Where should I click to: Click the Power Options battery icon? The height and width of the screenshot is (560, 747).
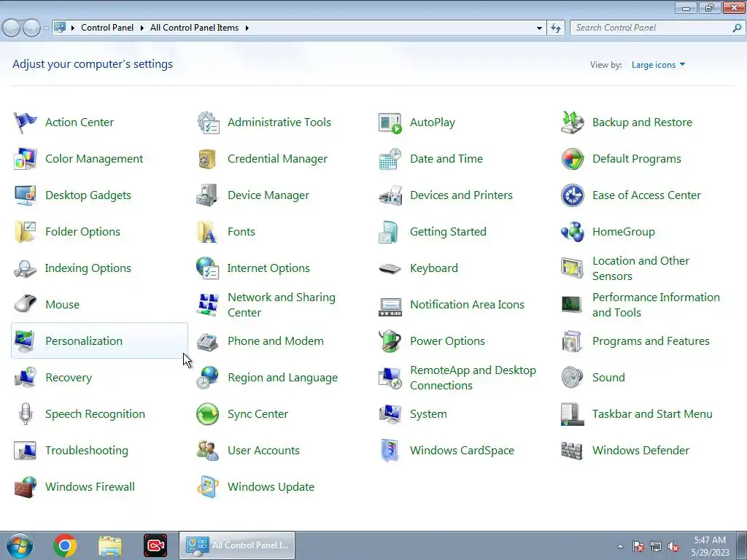(x=390, y=341)
